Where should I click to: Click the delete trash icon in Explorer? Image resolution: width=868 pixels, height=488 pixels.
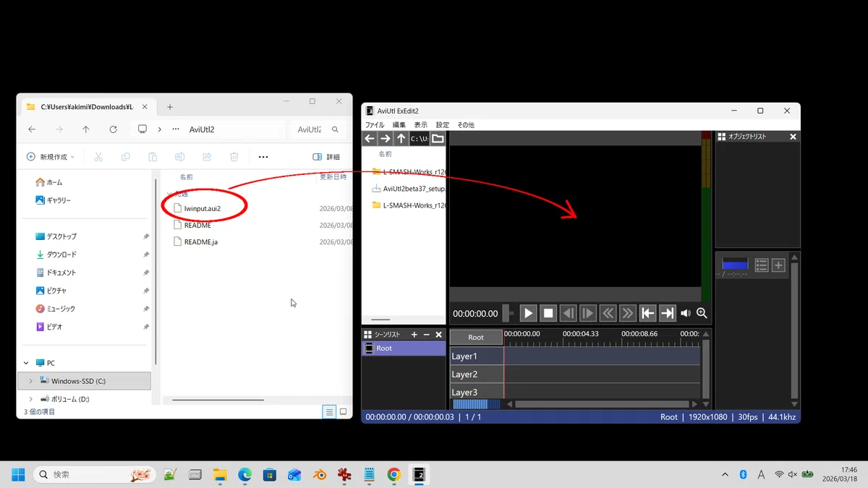(x=234, y=157)
